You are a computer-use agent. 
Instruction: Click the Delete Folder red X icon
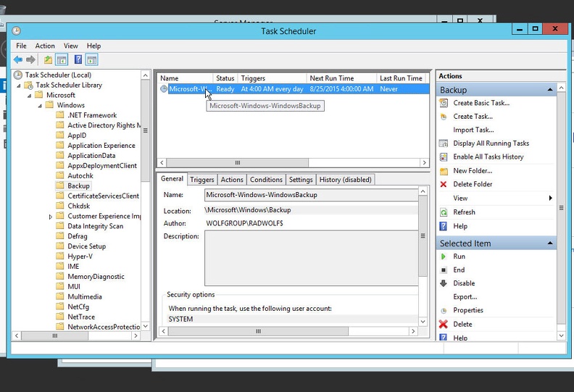[444, 184]
